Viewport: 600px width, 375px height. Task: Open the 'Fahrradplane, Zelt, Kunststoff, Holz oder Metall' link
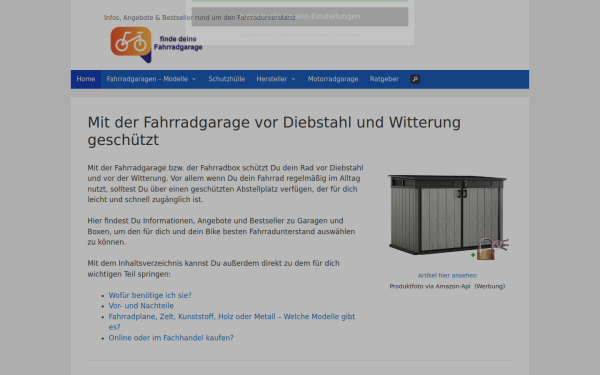232,322
